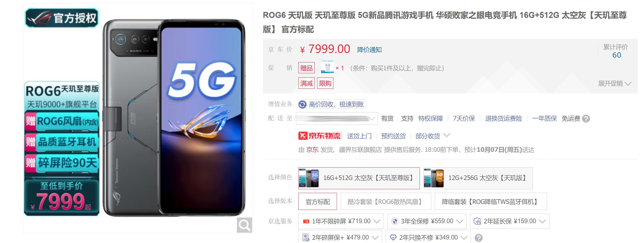Click the JD service help question mark icon

pos(478,238)
